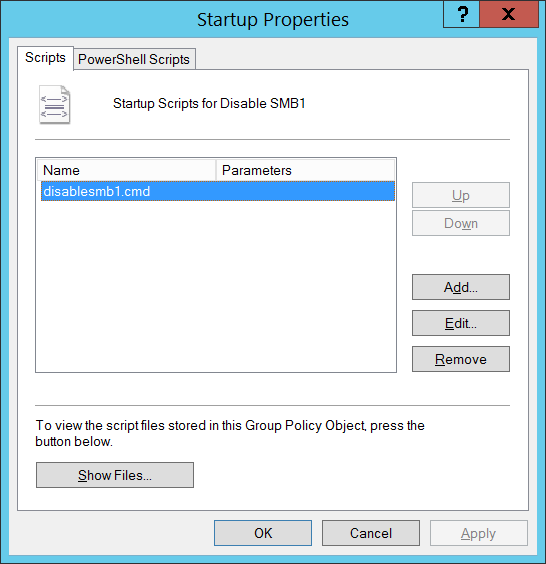The width and height of the screenshot is (546, 564).
Task: Move script Down in the list
Action: [461, 223]
